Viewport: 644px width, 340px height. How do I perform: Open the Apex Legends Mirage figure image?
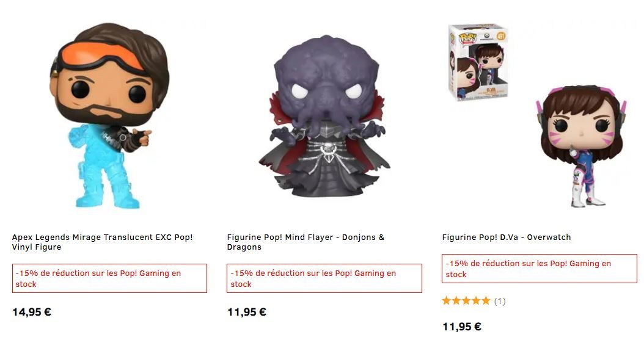tap(109, 116)
